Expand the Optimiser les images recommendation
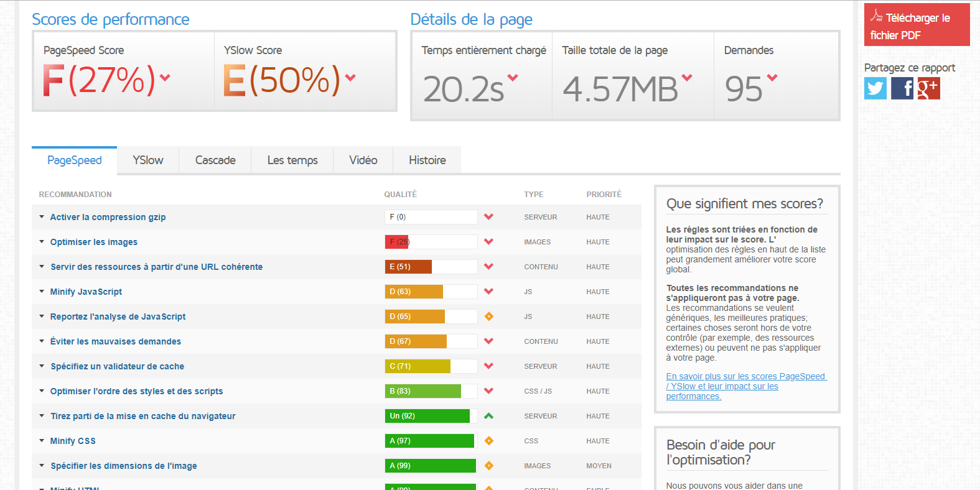This screenshot has width=980, height=490. tap(42, 242)
